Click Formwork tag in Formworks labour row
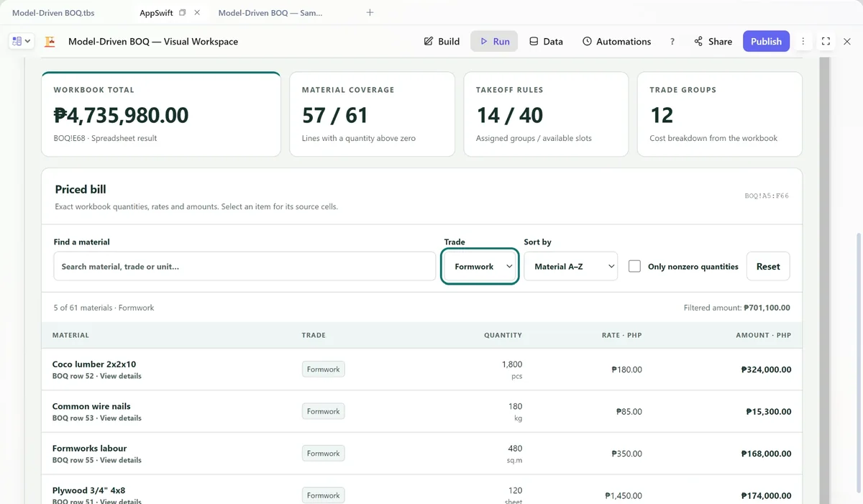863x504 pixels. pos(323,454)
